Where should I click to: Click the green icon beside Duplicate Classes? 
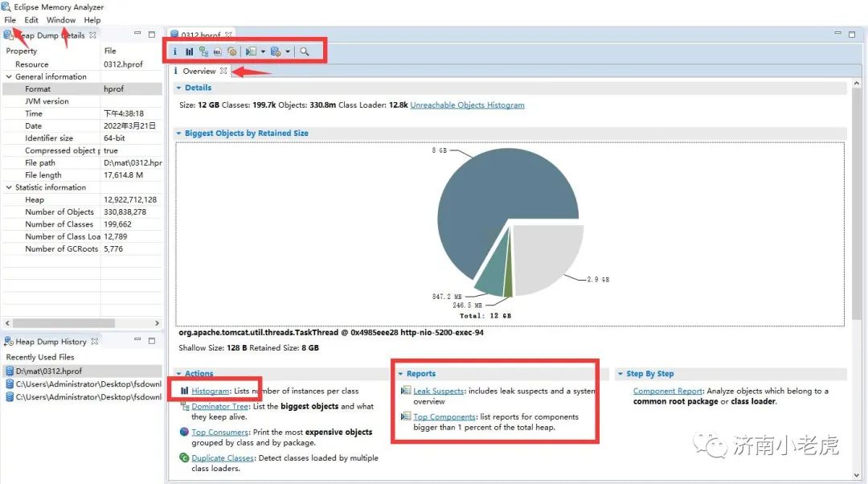pos(184,457)
